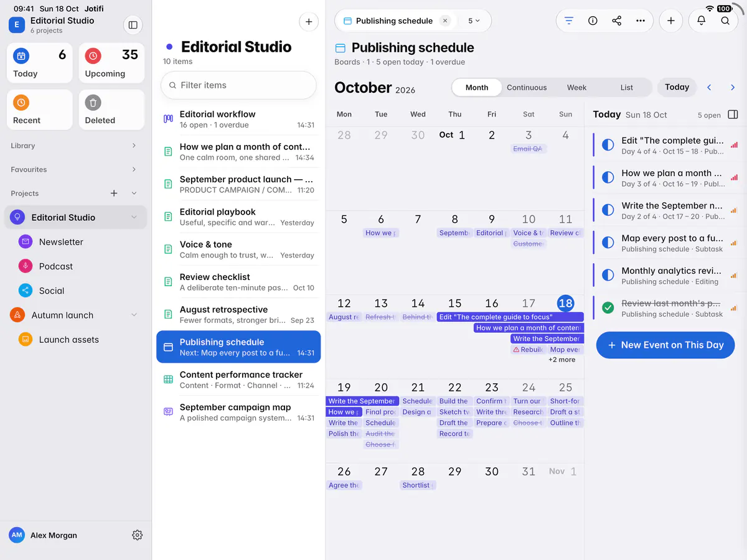Show info with the circled i icon

coord(593,21)
